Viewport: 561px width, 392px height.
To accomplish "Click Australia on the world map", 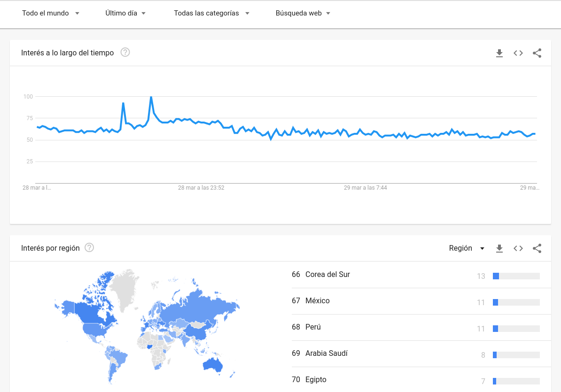I will coord(212,364).
